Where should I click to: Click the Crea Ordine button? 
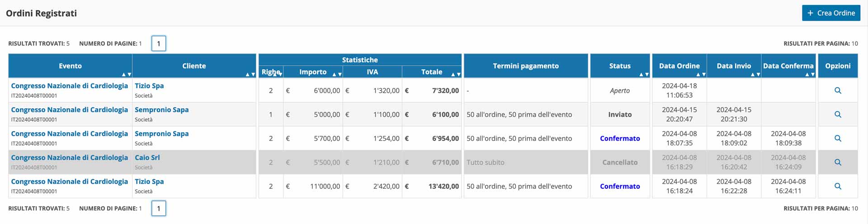[x=831, y=13]
